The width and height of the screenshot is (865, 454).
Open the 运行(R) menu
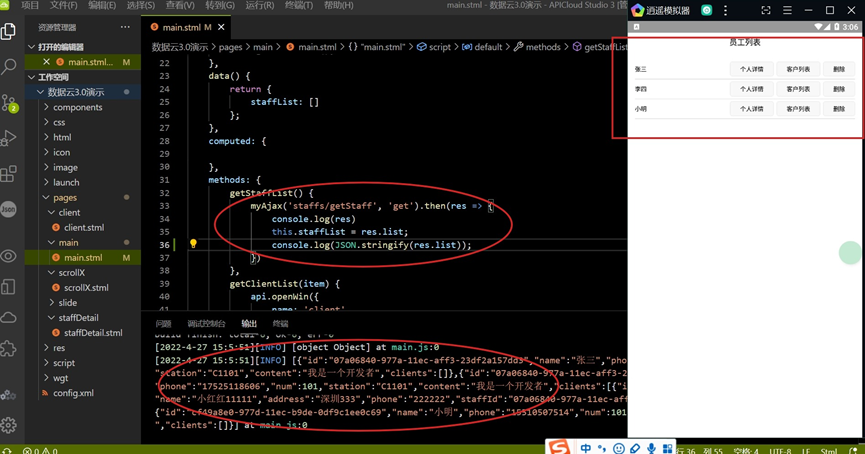click(259, 5)
